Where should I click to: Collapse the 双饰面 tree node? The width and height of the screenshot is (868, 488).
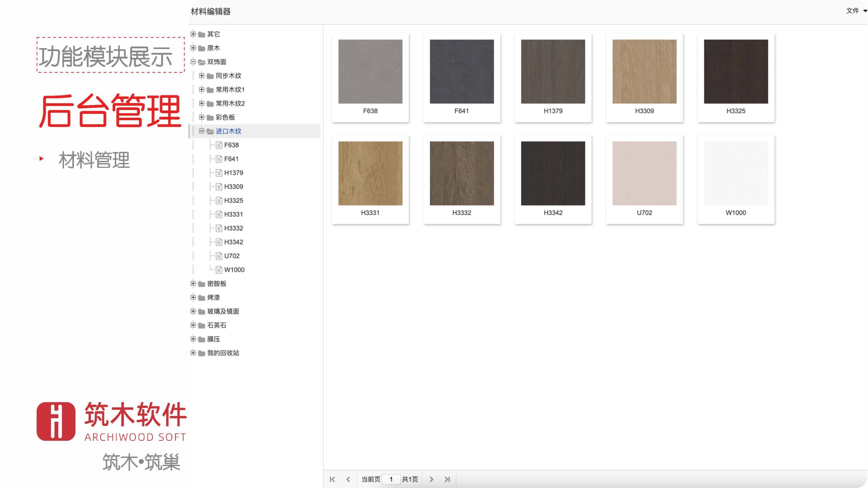193,62
